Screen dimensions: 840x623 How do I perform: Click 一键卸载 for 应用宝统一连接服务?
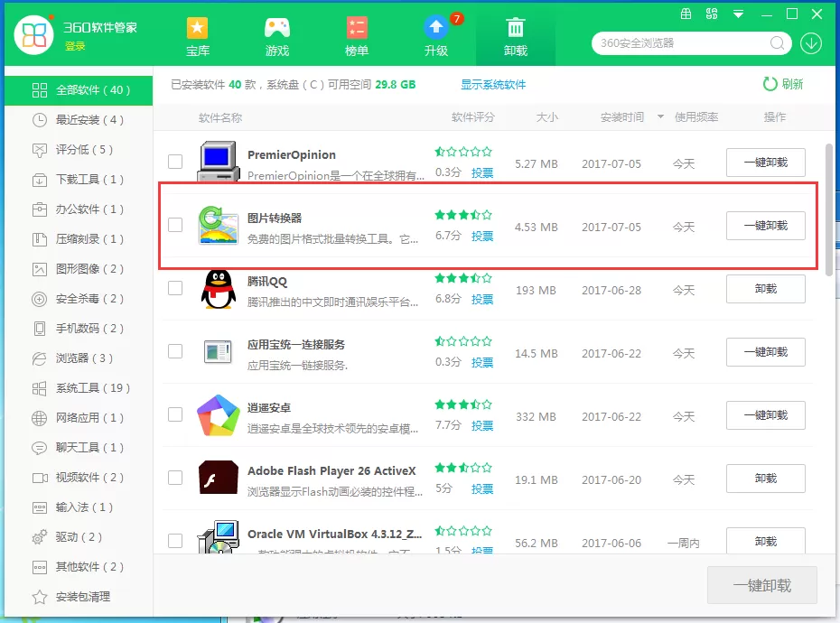766,352
